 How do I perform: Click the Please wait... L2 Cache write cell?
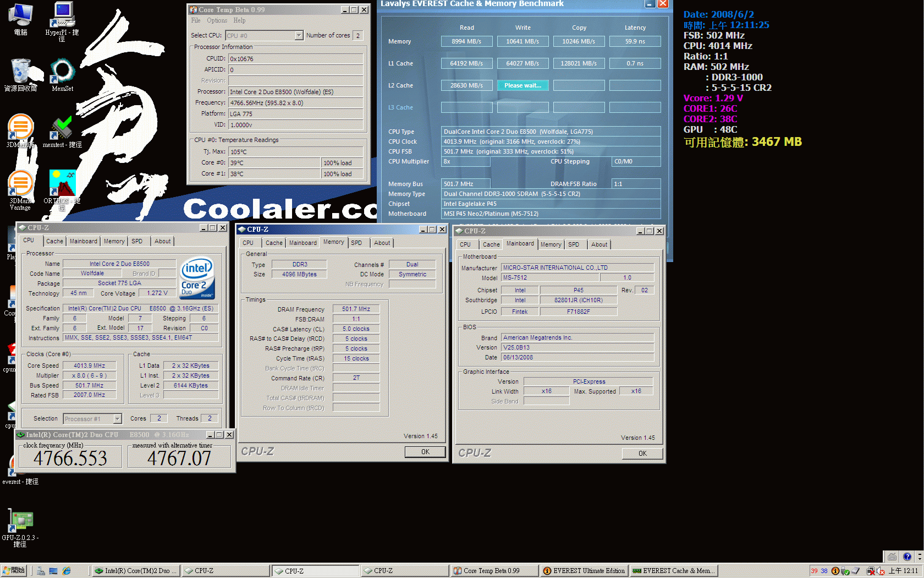523,85
